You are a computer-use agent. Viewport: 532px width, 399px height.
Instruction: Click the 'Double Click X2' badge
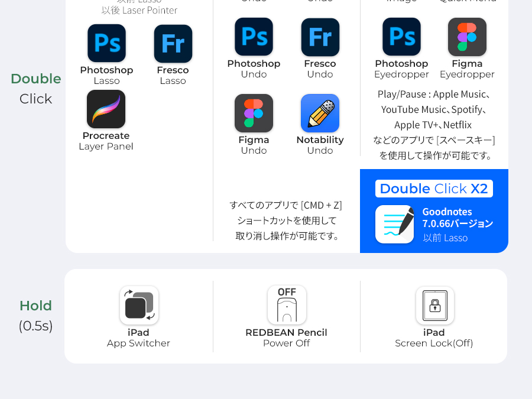point(434,189)
